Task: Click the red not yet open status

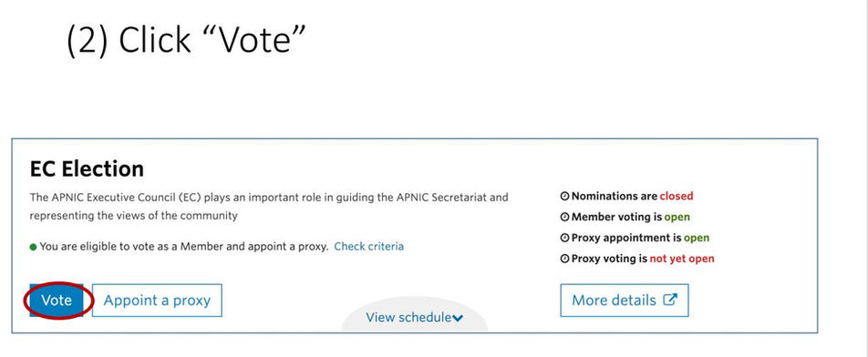Action: [682, 259]
